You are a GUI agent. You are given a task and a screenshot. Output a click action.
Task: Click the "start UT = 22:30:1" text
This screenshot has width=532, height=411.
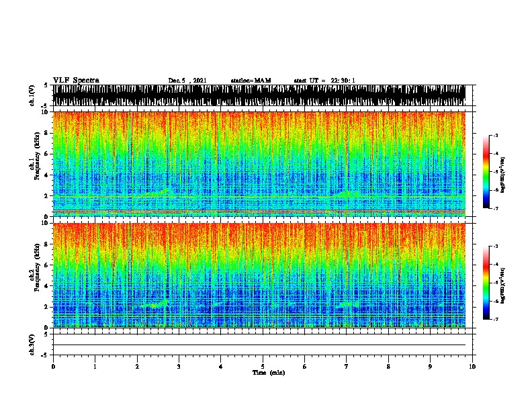click(324, 81)
